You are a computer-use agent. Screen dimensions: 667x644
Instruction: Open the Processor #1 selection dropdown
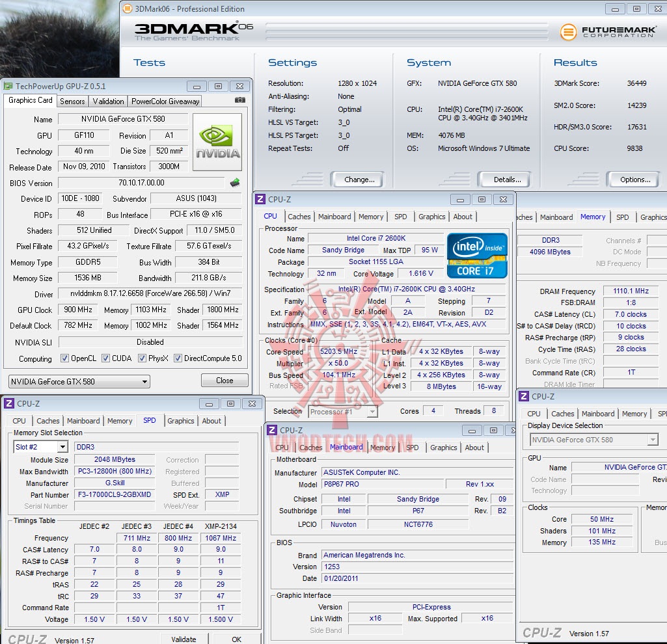pyautogui.click(x=343, y=412)
